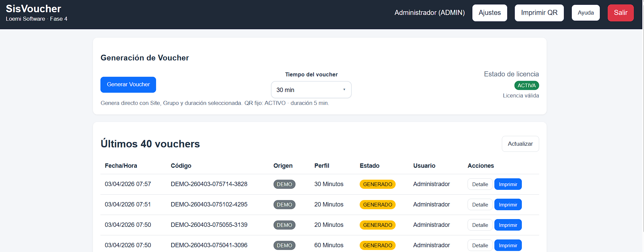Click the date 03/04/2026 07:51

click(128, 204)
